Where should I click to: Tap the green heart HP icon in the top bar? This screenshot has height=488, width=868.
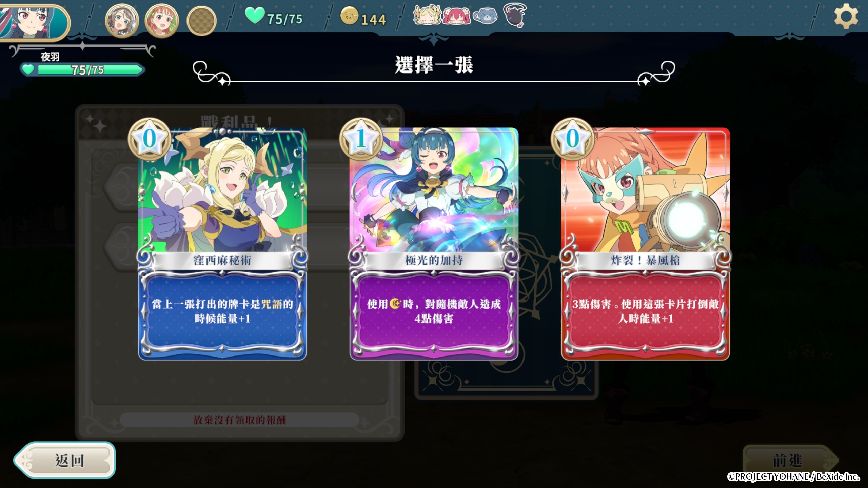pyautogui.click(x=255, y=16)
